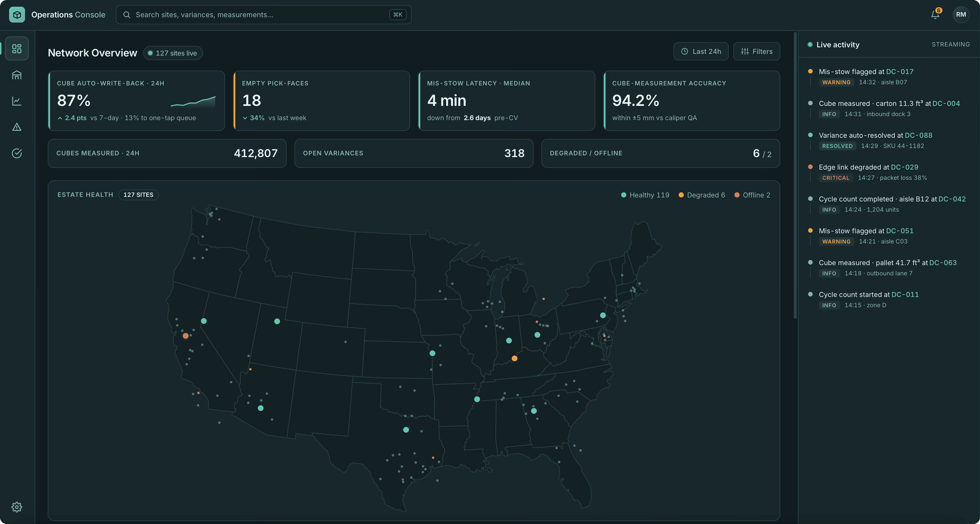
Task: Open the Cubes Measured 24H tile
Action: pos(167,153)
